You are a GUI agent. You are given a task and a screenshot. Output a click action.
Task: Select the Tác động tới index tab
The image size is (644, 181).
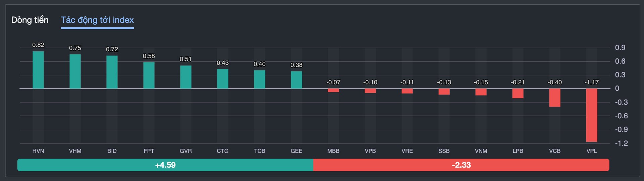(97, 20)
